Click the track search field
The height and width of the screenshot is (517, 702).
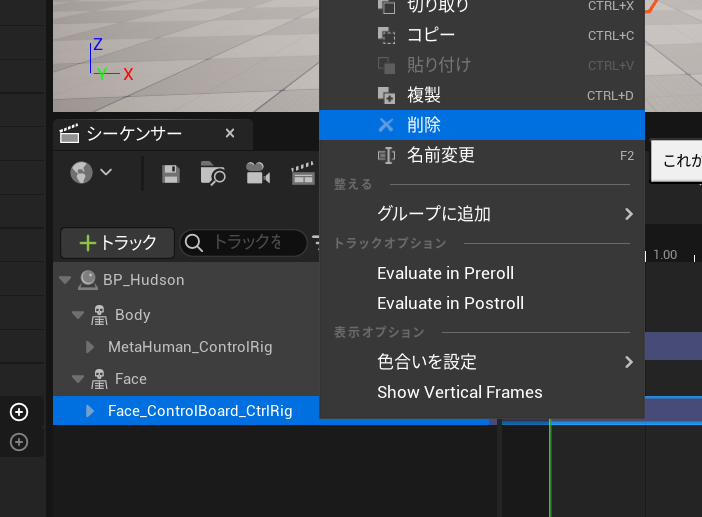coord(244,242)
